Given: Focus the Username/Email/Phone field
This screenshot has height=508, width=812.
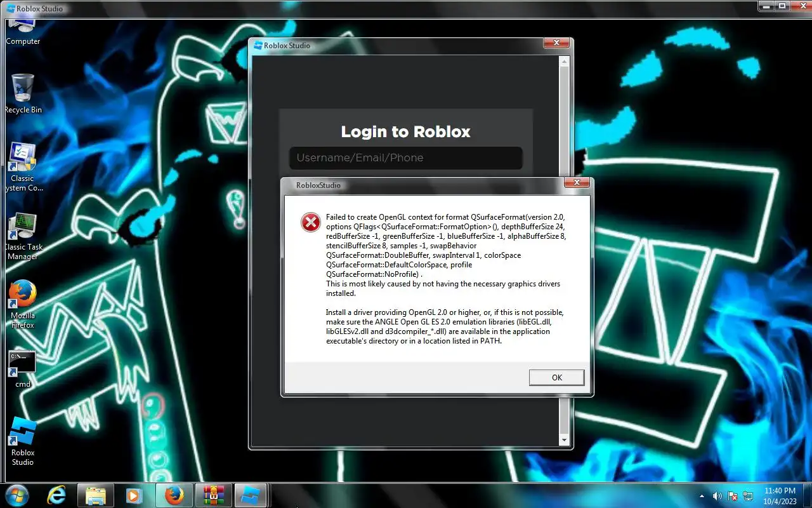Looking at the screenshot, I should 406,158.
